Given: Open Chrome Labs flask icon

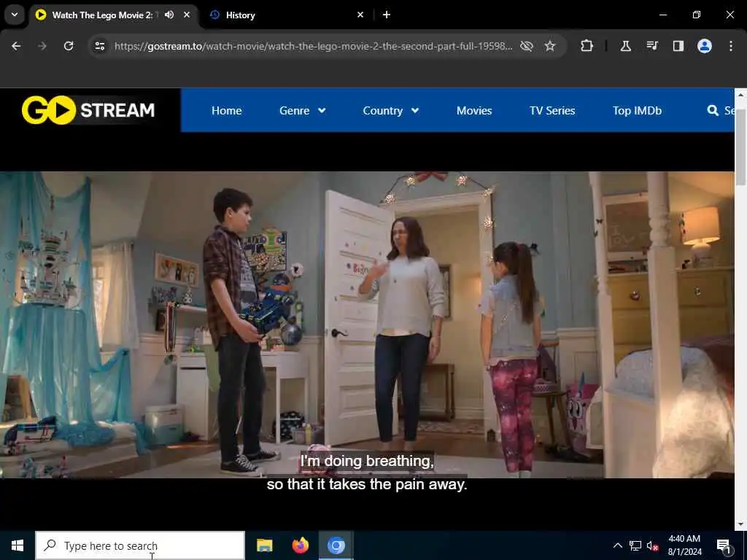Looking at the screenshot, I should click(625, 46).
